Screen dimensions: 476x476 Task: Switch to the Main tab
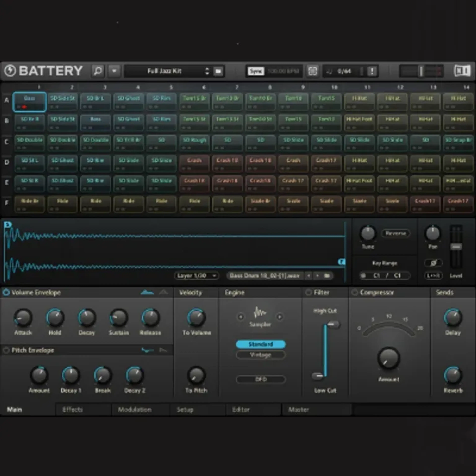28,409
